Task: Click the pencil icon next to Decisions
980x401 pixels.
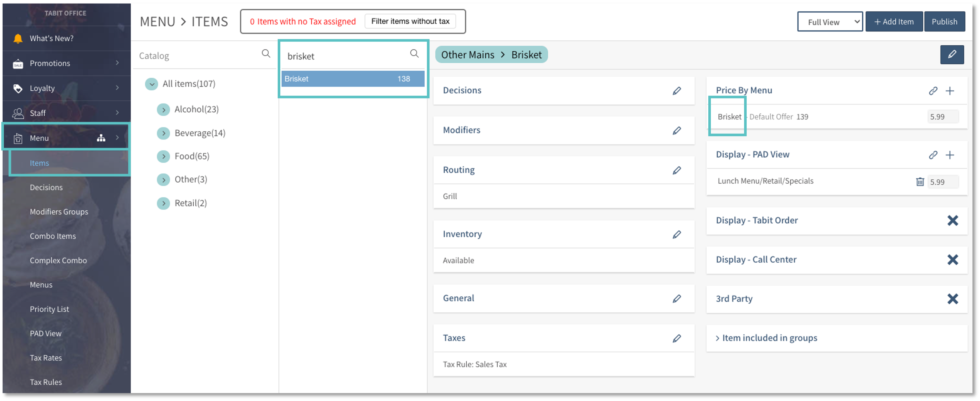Action: pyautogui.click(x=676, y=91)
